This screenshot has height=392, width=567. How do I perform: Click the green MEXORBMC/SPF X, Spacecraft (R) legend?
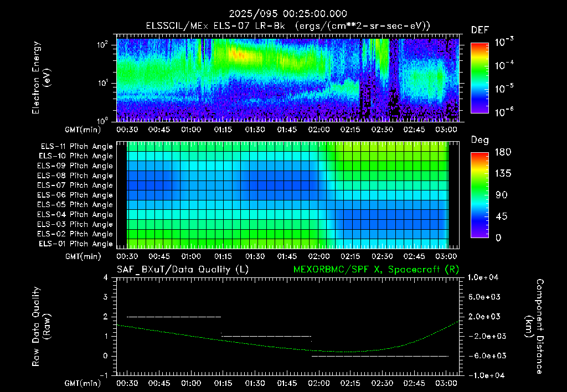pyautogui.click(x=376, y=270)
